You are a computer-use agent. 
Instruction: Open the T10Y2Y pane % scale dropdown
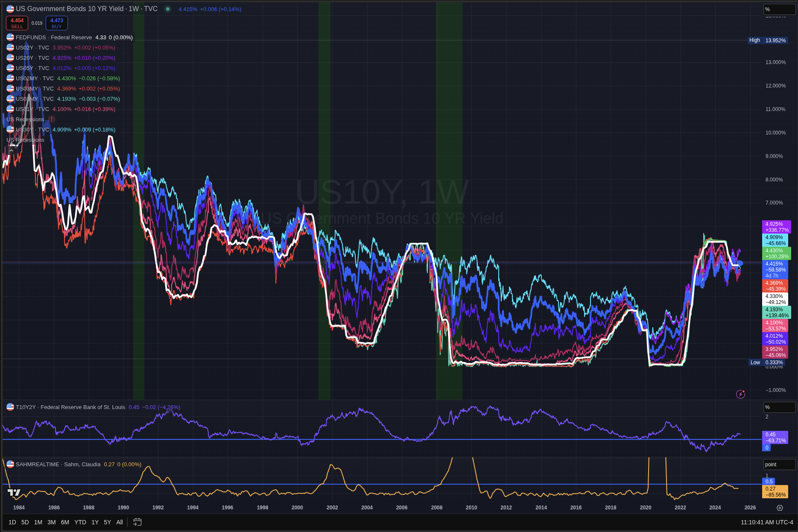click(779, 407)
